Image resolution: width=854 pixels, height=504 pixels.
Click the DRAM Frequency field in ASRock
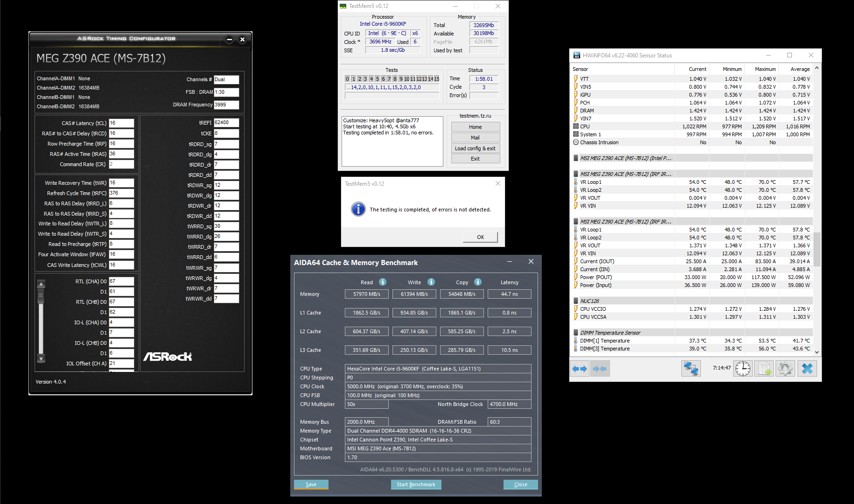226,105
